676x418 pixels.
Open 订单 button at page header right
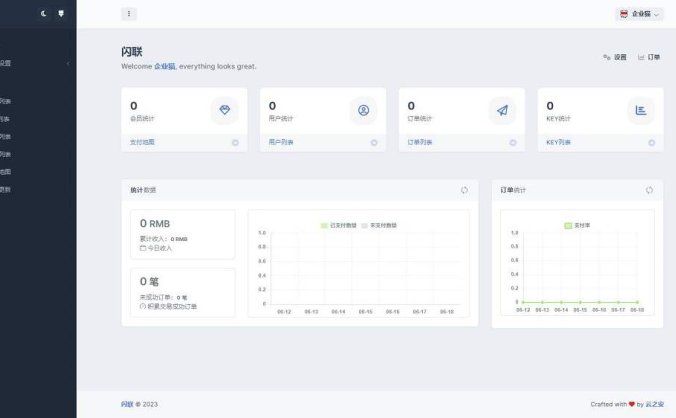(x=649, y=57)
